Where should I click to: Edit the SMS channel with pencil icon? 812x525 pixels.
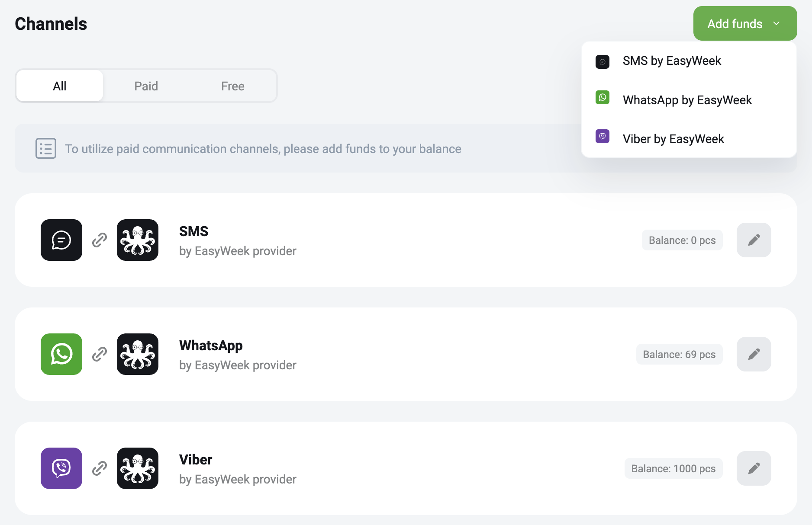754,240
